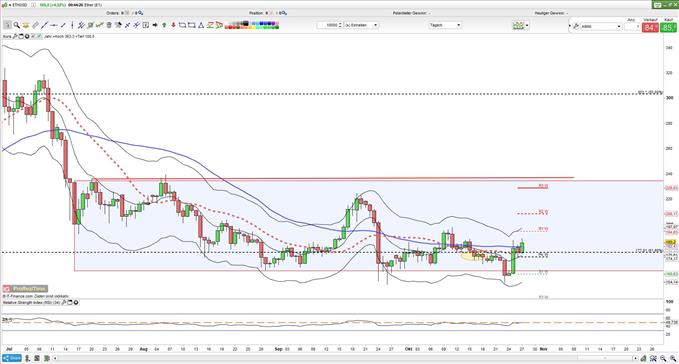The width and height of the screenshot is (679, 364).
Task: Expand the chart style dropdown arrow
Action: click(x=527, y=26)
